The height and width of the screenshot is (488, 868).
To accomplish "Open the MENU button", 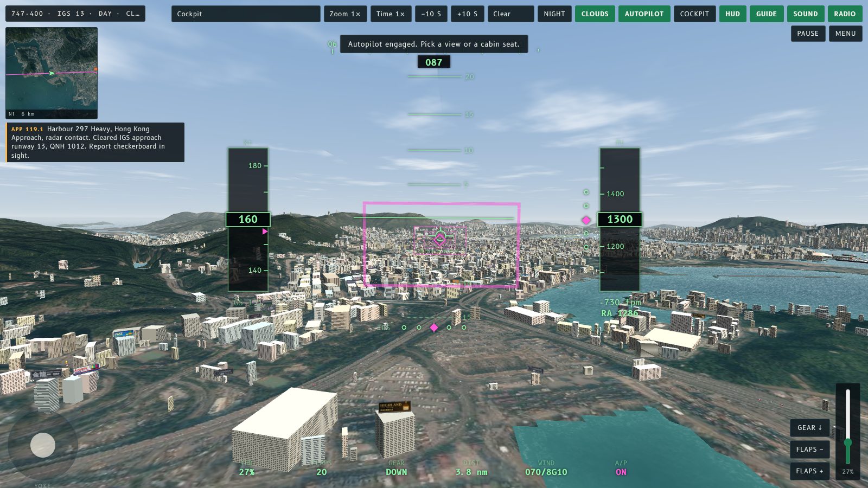I will 845,34.
